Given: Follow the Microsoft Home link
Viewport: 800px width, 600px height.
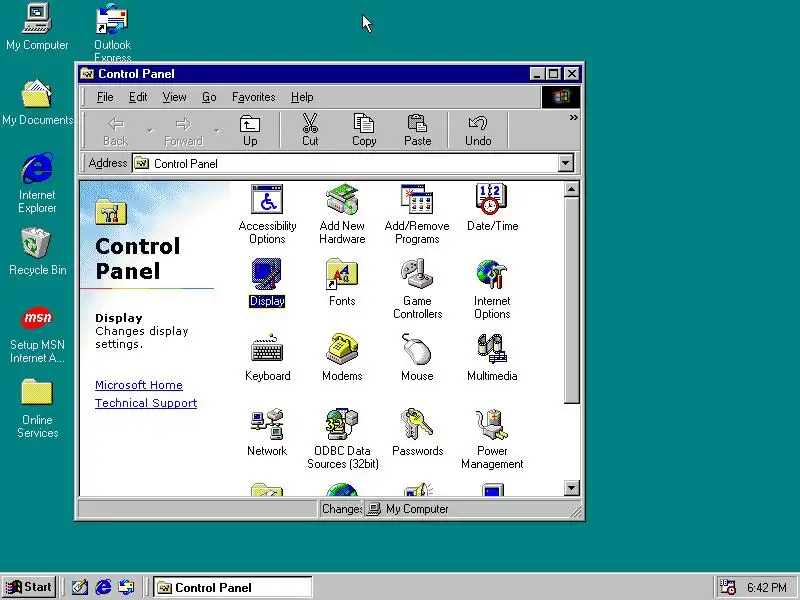Looking at the screenshot, I should pyautogui.click(x=139, y=385).
